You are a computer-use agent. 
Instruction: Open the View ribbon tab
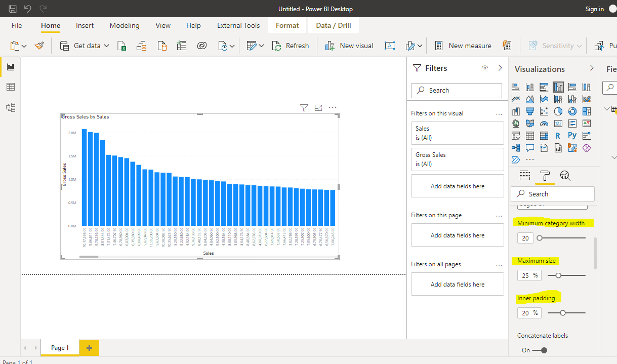pyautogui.click(x=163, y=25)
